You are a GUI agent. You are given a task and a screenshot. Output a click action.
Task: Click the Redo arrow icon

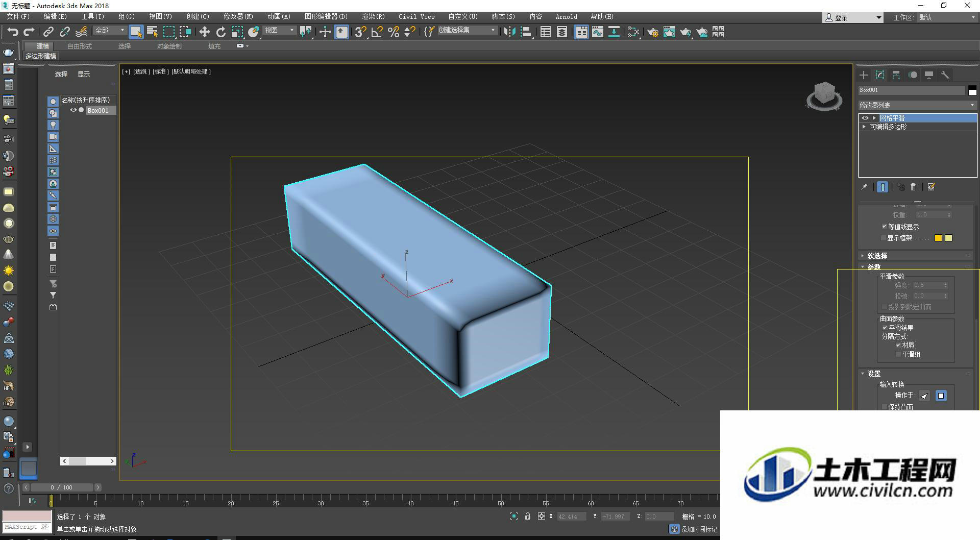click(29, 32)
